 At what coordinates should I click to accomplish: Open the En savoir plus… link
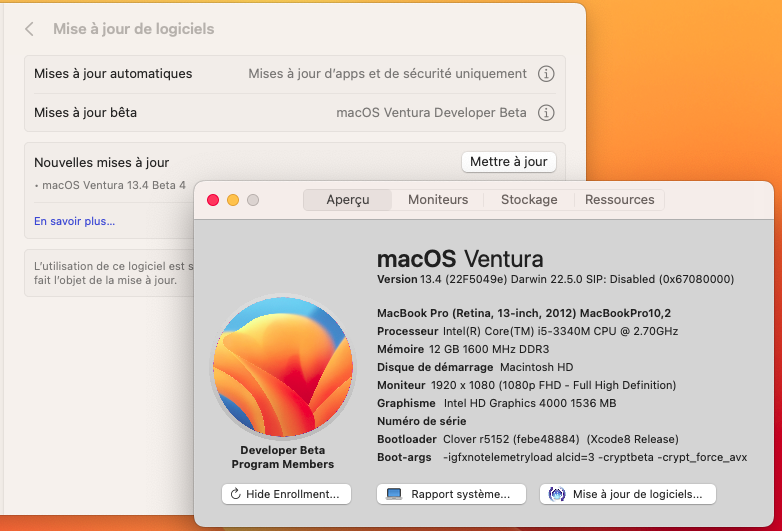pyautogui.click(x=74, y=221)
